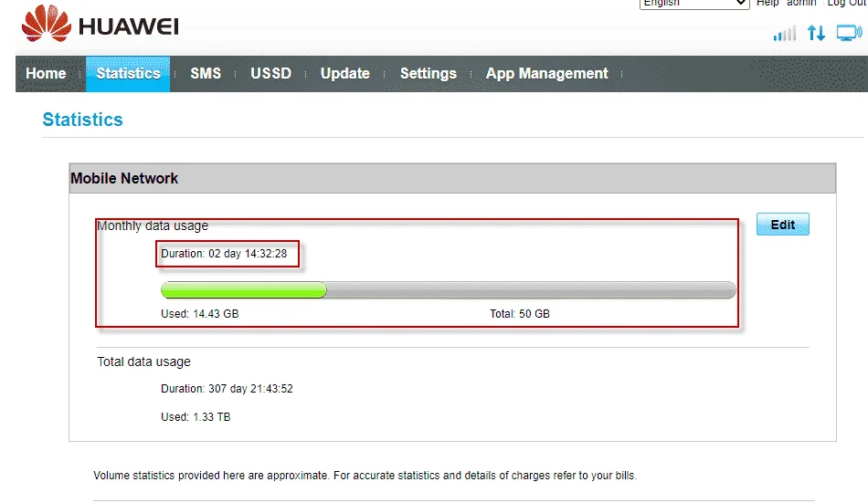
Task: Go to the Home tab
Action: point(46,74)
